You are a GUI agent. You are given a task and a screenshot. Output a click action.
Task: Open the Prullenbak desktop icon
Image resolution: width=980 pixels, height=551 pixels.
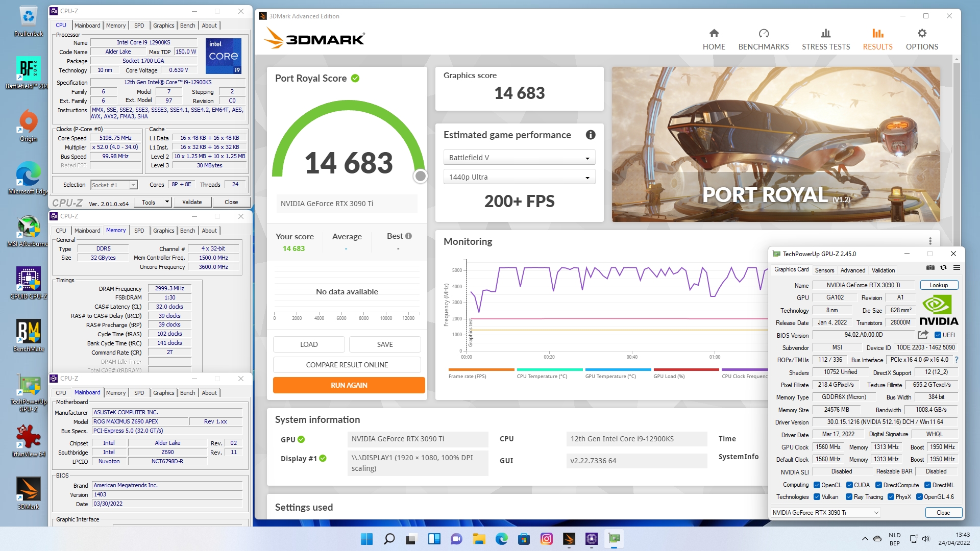coord(29,22)
